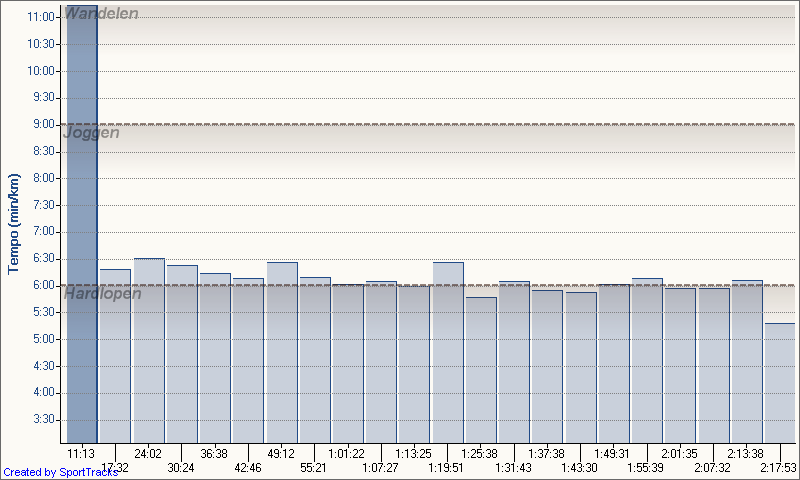Select the lap bar above 1:13:25
The image size is (800, 480).
pyautogui.click(x=414, y=364)
